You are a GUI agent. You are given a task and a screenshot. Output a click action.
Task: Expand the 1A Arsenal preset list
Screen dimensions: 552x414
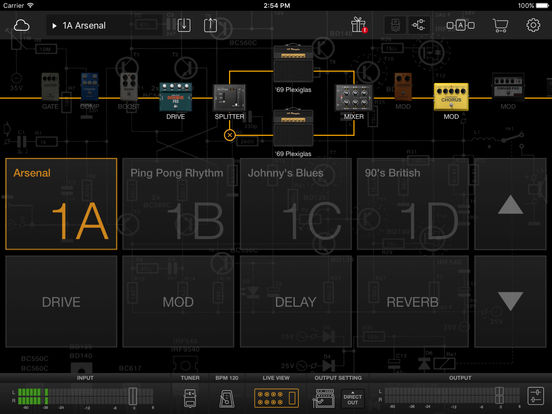pyautogui.click(x=80, y=25)
